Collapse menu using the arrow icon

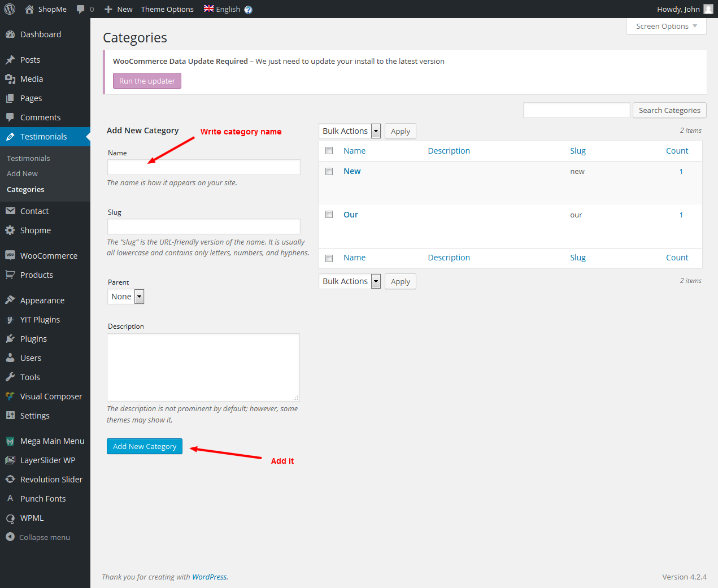pyautogui.click(x=10, y=537)
